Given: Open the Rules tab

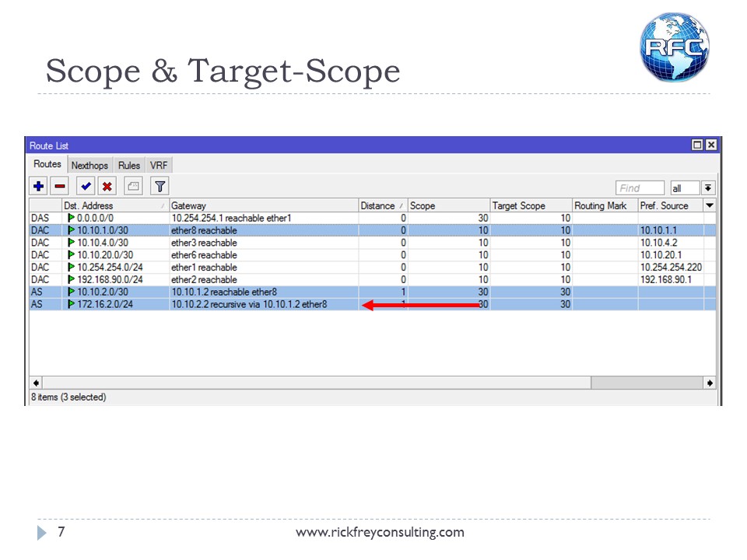Looking at the screenshot, I should (x=129, y=165).
